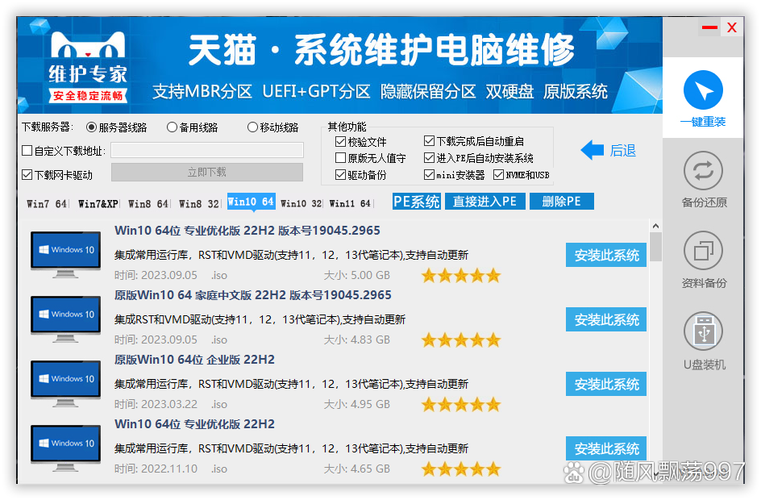This screenshot has height=500, width=761.
Task: Open the 备份还原 backup restore icon
Action: tap(703, 171)
